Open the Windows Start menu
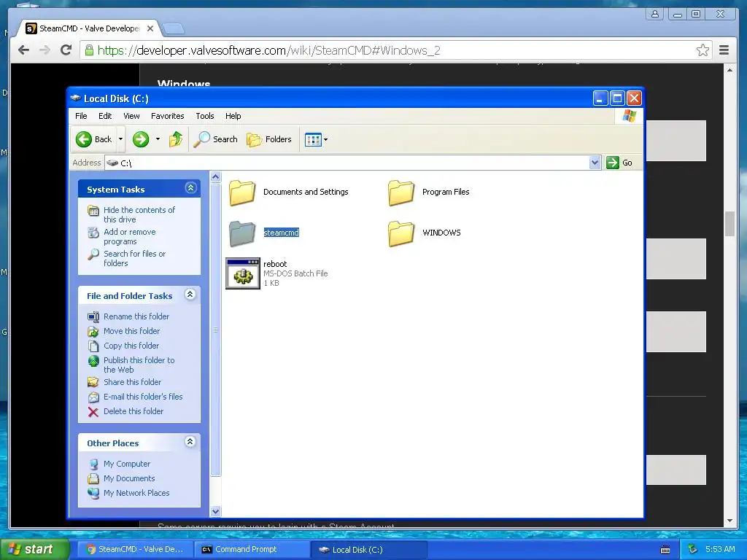 [34, 549]
